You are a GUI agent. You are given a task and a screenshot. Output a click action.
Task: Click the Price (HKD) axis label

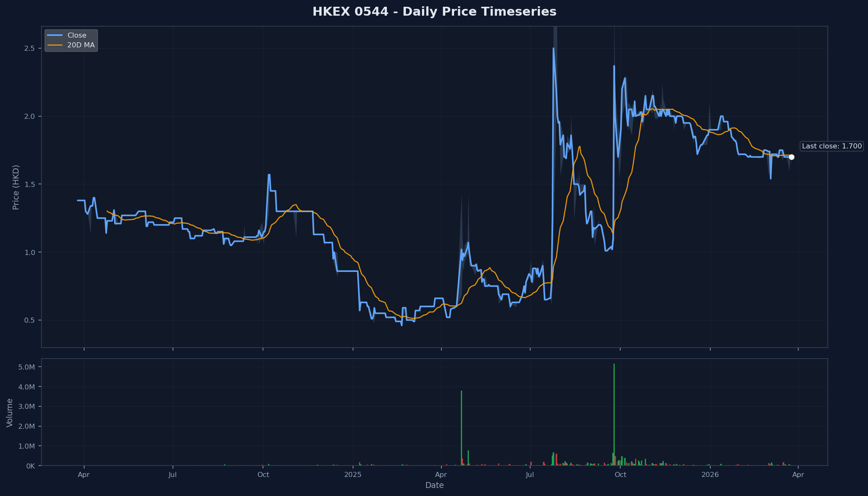[x=16, y=187]
